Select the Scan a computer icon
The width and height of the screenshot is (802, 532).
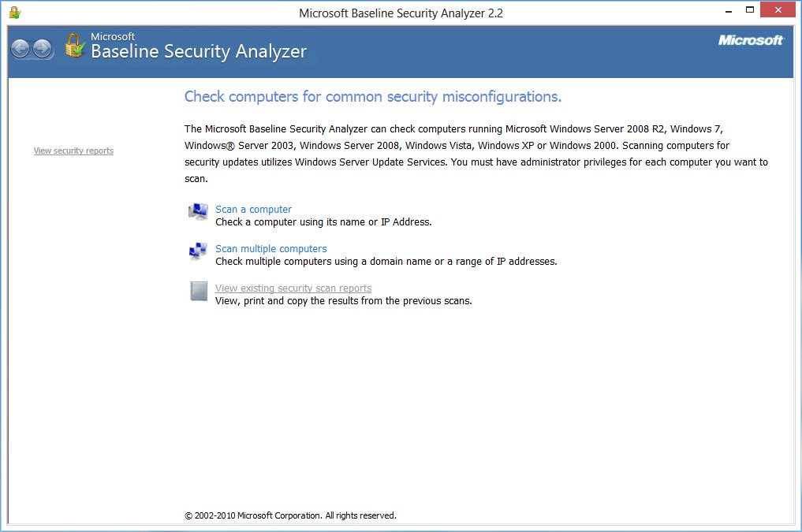pos(197,213)
